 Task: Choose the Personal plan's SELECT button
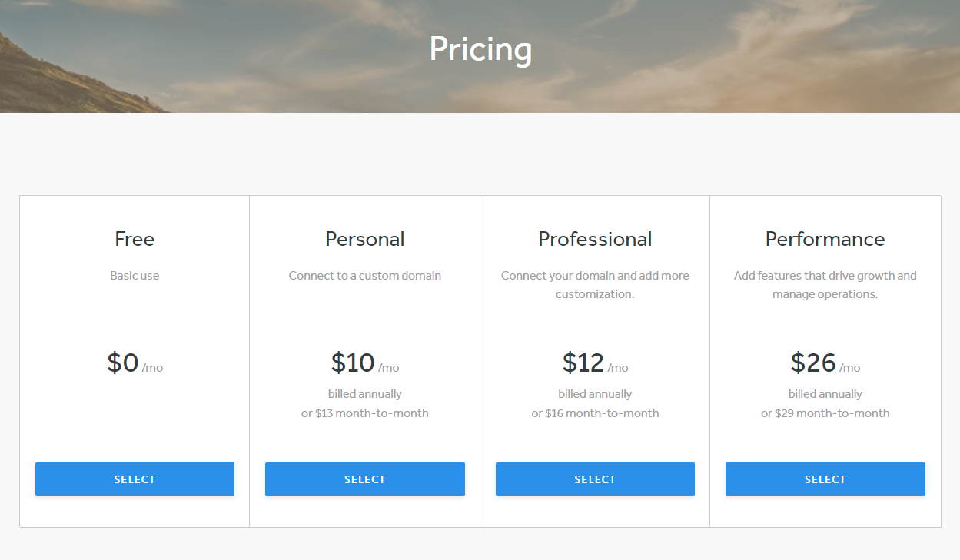[365, 479]
